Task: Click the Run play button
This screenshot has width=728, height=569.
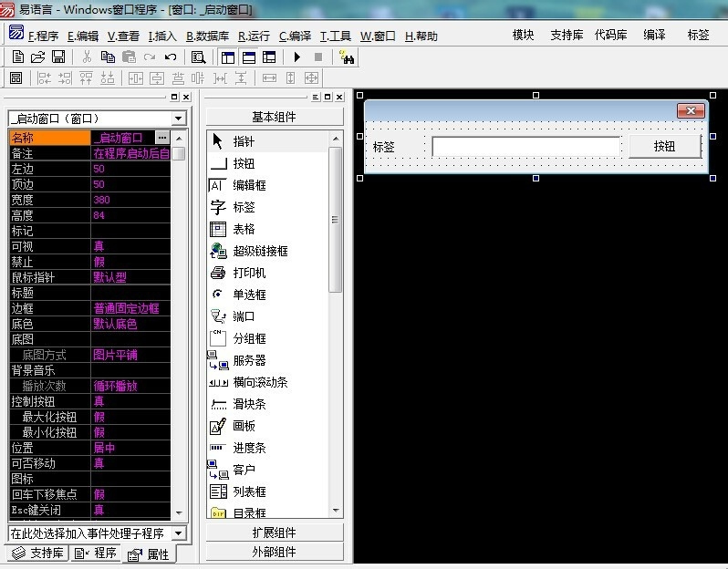Action: (x=297, y=57)
